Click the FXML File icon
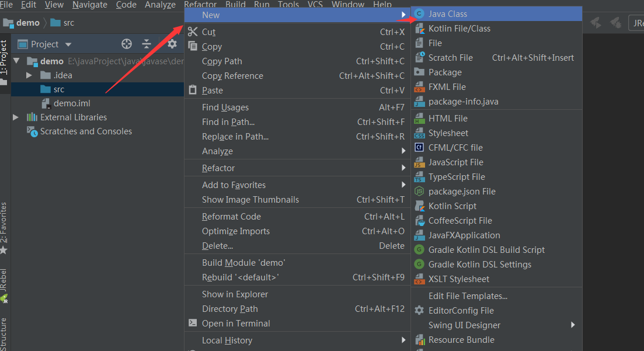This screenshot has height=351, width=644. coord(419,86)
